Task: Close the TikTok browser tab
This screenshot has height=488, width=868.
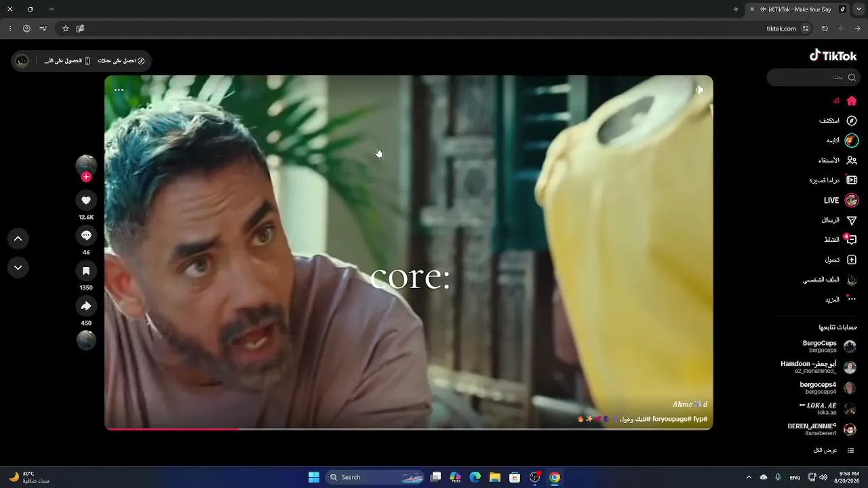Action: coord(752,9)
